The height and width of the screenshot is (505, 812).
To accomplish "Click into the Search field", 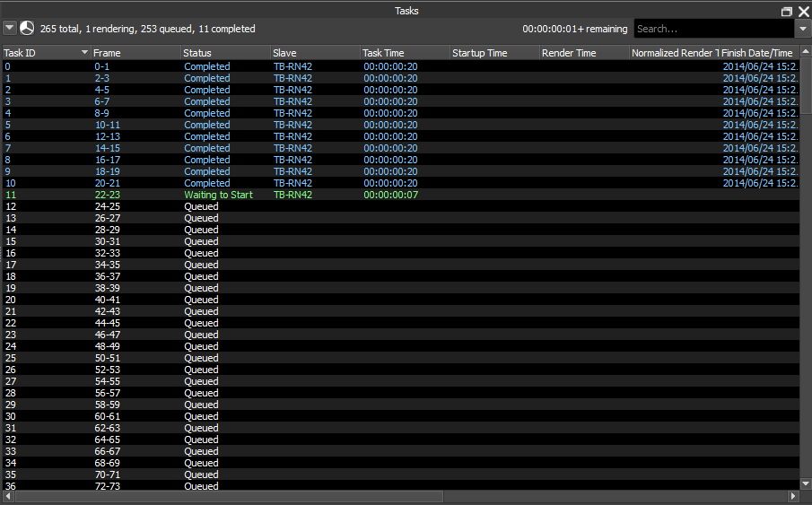I will (x=713, y=29).
